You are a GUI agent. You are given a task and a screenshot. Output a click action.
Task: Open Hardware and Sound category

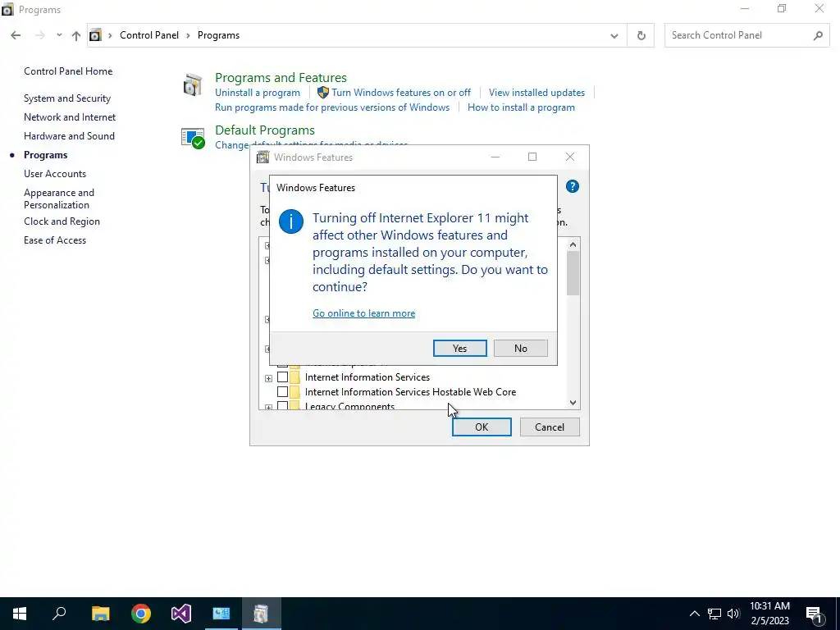tap(69, 136)
